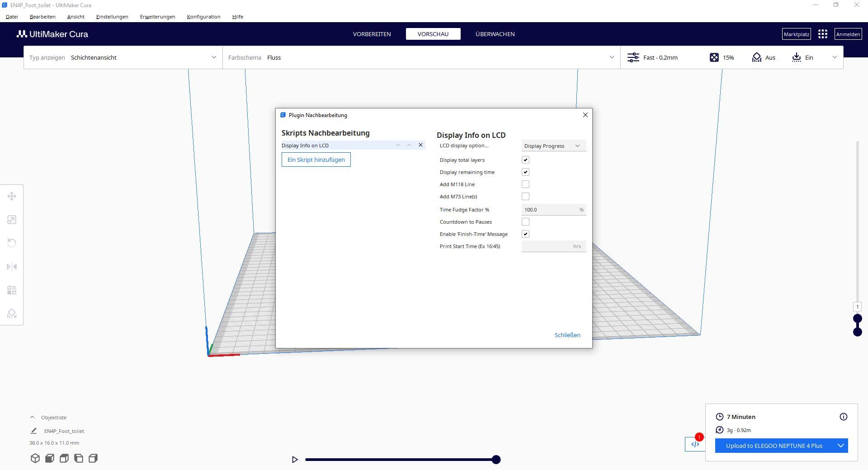Switch to ÜBERWACHEN stage
868x470 pixels.
tap(495, 34)
